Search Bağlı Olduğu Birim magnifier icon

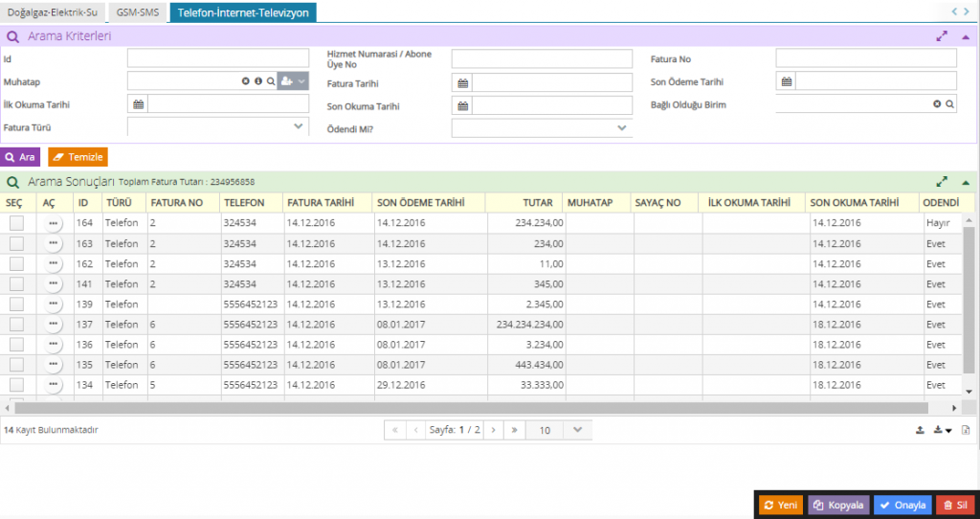pyautogui.click(x=949, y=104)
